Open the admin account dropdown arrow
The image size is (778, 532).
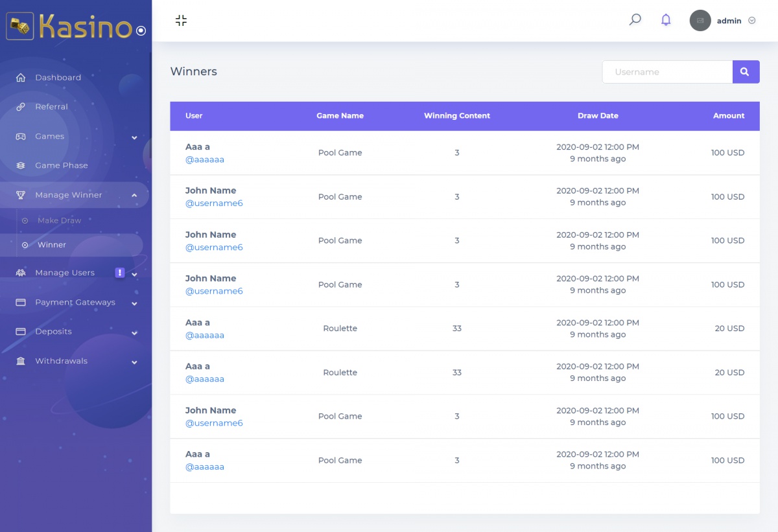[x=752, y=21]
